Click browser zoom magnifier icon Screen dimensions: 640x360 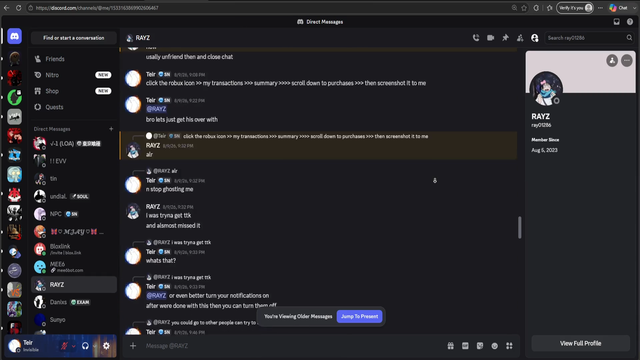[x=514, y=8]
